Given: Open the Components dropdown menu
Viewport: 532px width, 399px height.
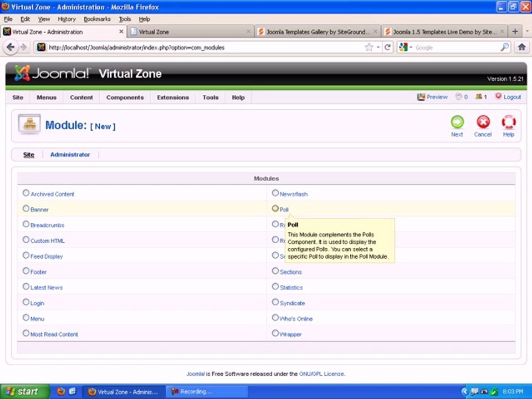Looking at the screenshot, I should point(125,98).
